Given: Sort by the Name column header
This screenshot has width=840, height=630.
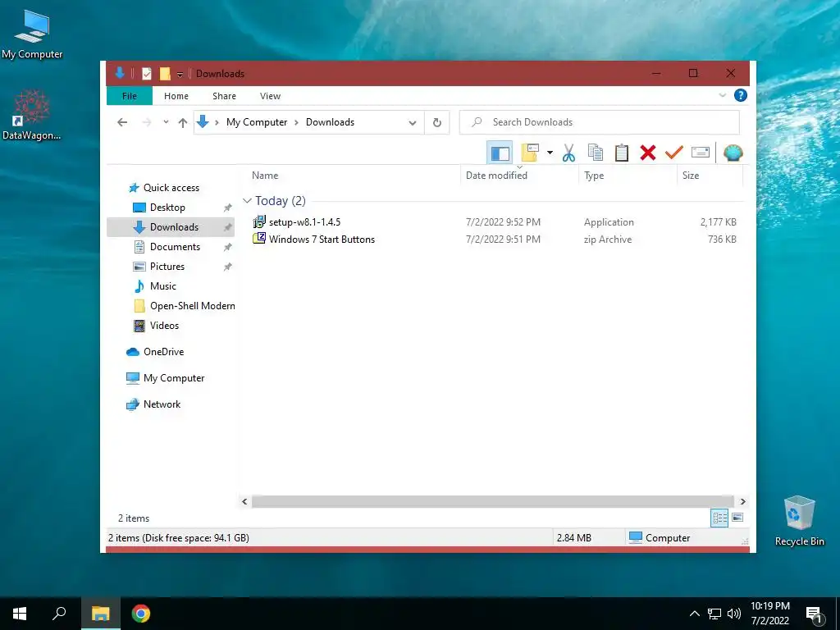Looking at the screenshot, I should (x=265, y=176).
